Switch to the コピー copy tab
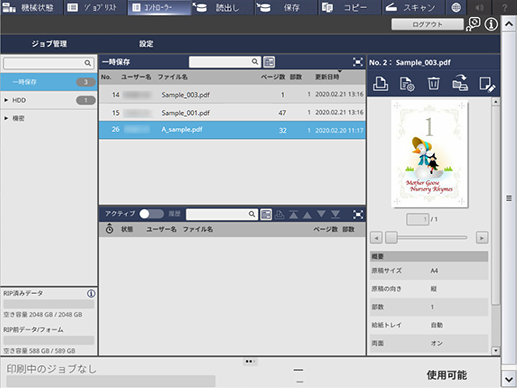Image resolution: width=517 pixels, height=388 pixels. [351, 7]
